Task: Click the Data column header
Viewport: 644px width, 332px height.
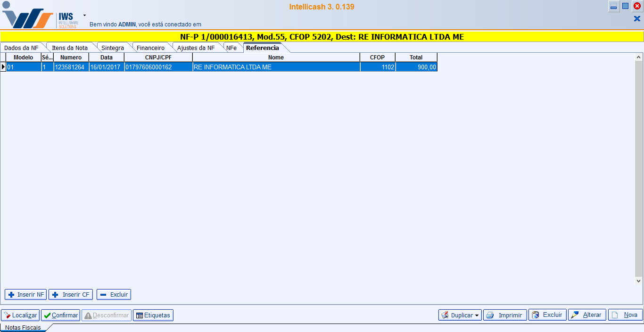Action: click(x=107, y=58)
